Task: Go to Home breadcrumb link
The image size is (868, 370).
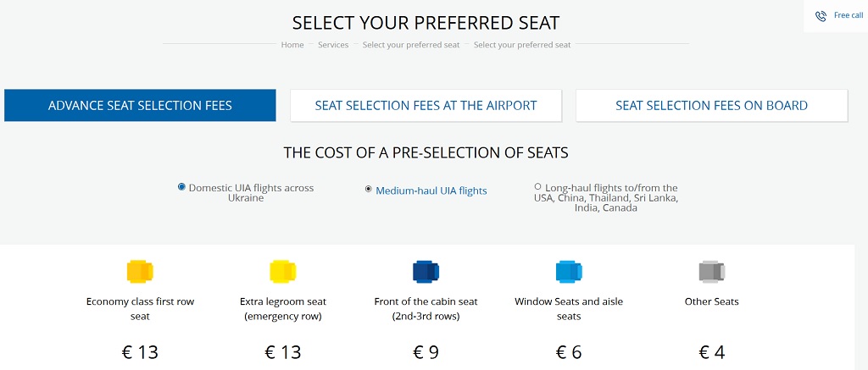Action: coord(292,45)
